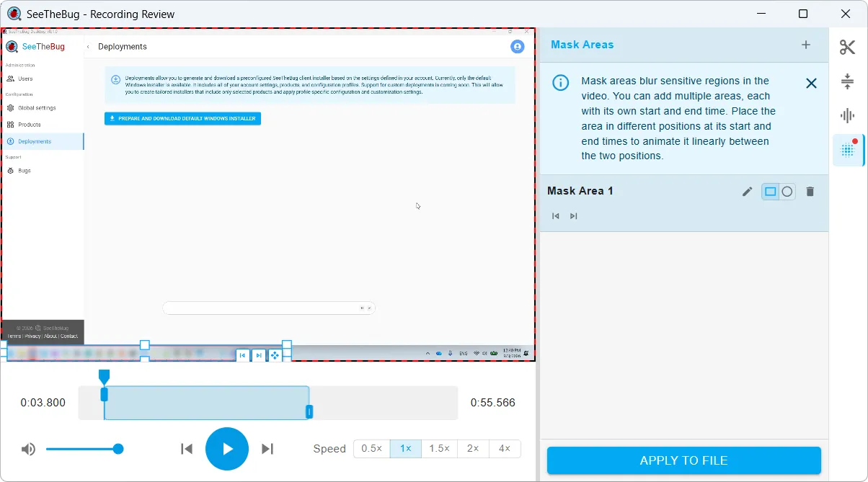Skip to the next frame marker

click(267, 449)
